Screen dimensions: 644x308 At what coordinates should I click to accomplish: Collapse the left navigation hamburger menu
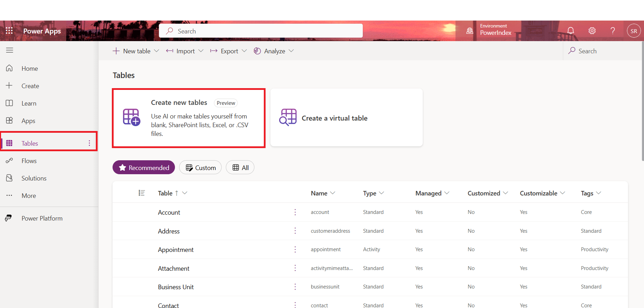coord(9,50)
